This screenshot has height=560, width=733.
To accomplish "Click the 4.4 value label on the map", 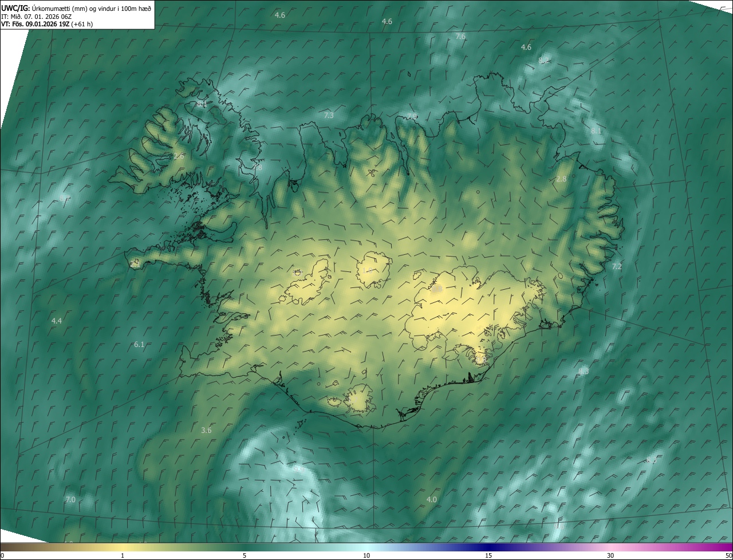I will 56,321.
